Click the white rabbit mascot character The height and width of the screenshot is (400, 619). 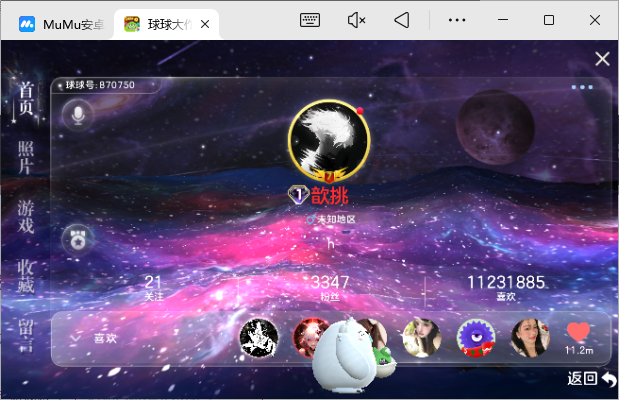347,355
